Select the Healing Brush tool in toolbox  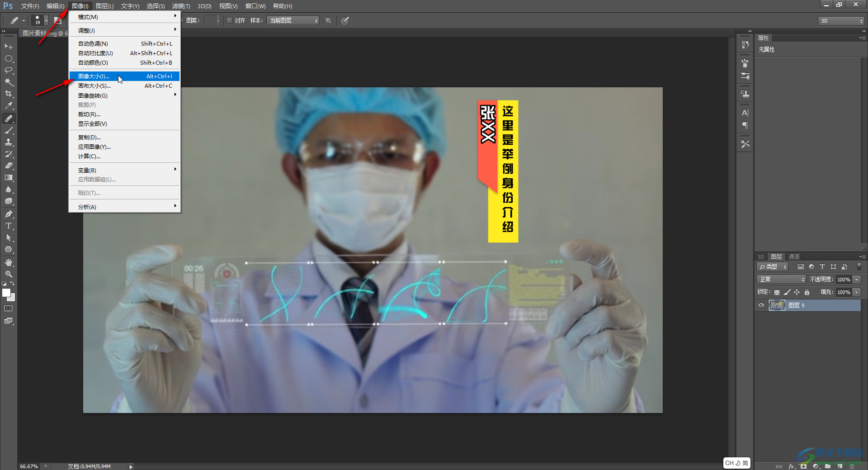click(9, 119)
